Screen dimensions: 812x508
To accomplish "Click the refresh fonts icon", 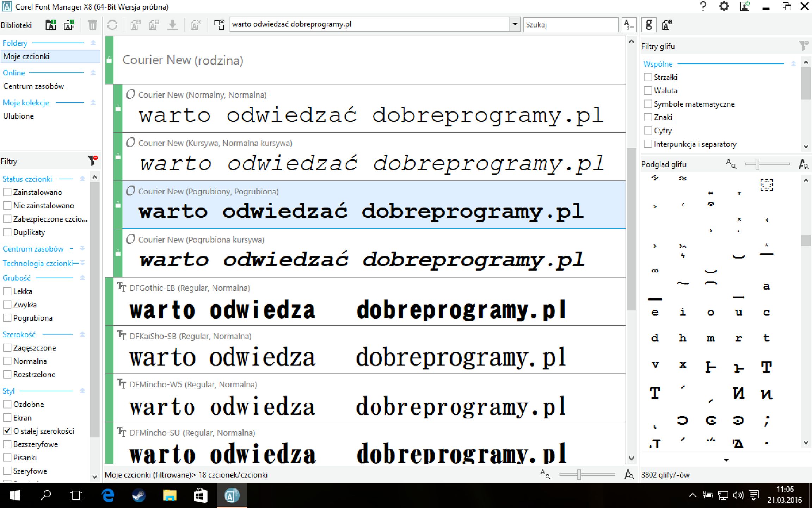I will (113, 25).
